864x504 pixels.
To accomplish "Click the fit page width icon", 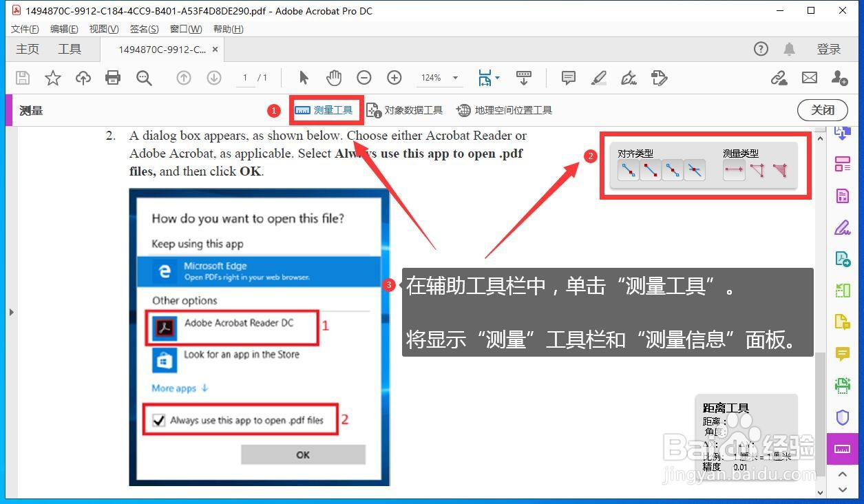I will pos(485,78).
